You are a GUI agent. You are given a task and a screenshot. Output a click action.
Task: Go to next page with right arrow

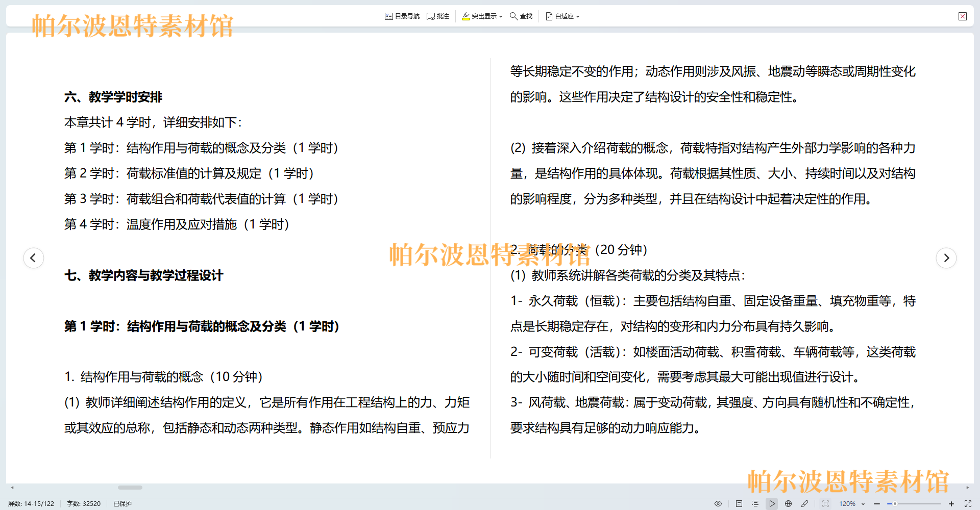coord(946,258)
